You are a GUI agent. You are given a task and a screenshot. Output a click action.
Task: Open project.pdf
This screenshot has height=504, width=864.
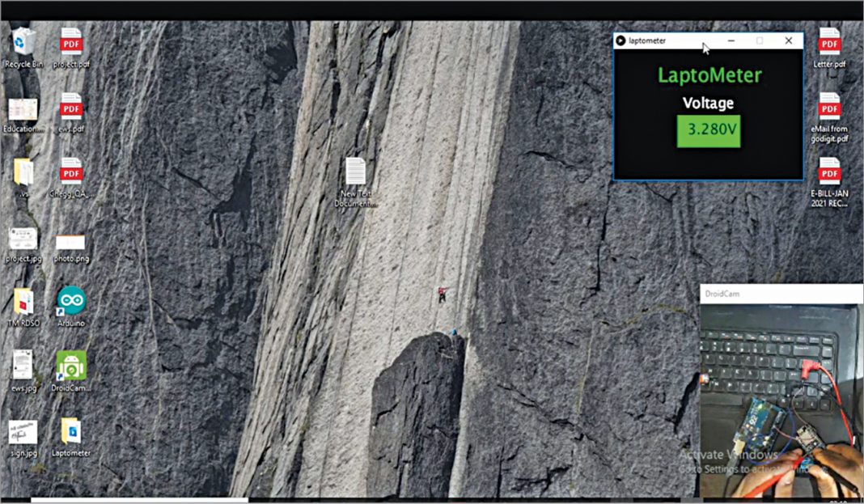tap(70, 42)
